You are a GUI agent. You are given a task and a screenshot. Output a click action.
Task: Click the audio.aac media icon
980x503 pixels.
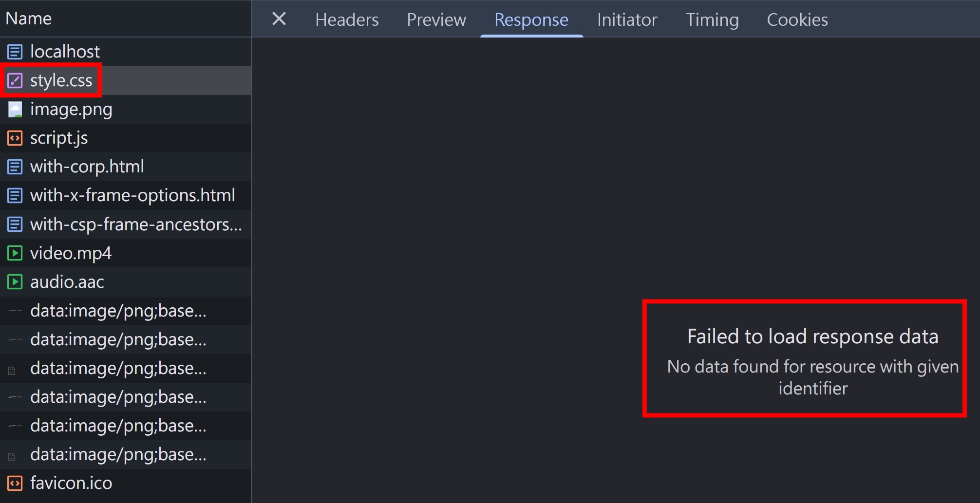pyautogui.click(x=15, y=282)
